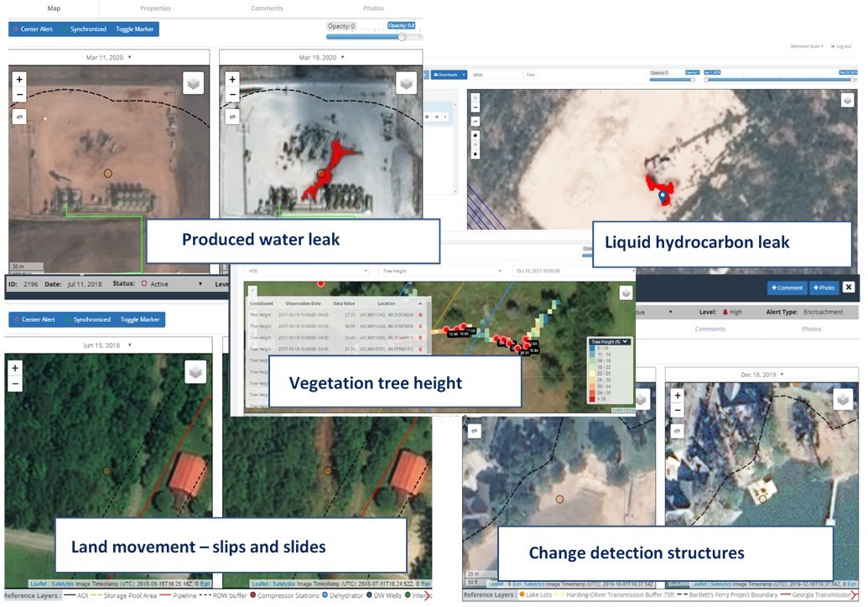868x607 pixels.
Task: Switch to the Properties tab
Action: click(x=155, y=8)
